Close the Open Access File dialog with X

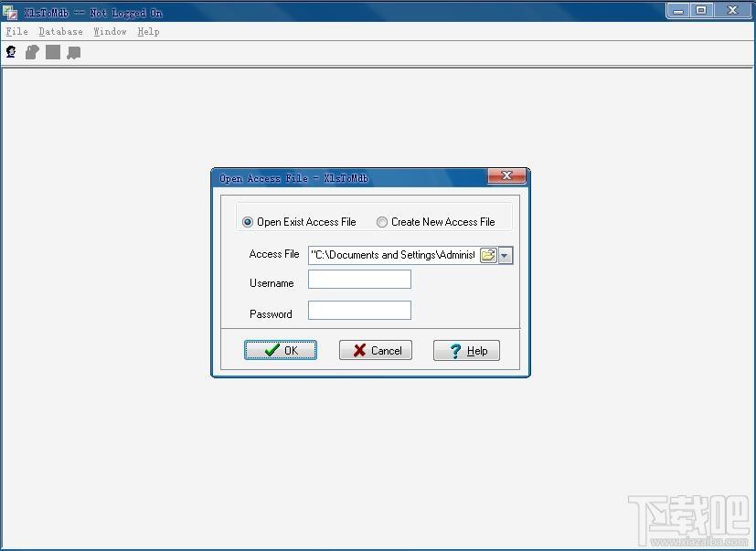point(506,176)
